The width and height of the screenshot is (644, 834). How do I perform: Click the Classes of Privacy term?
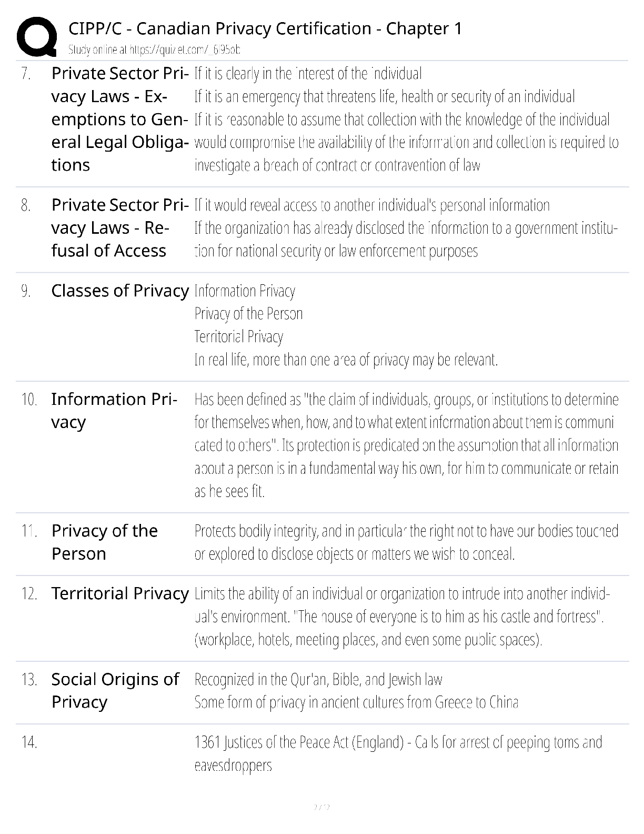(x=120, y=291)
